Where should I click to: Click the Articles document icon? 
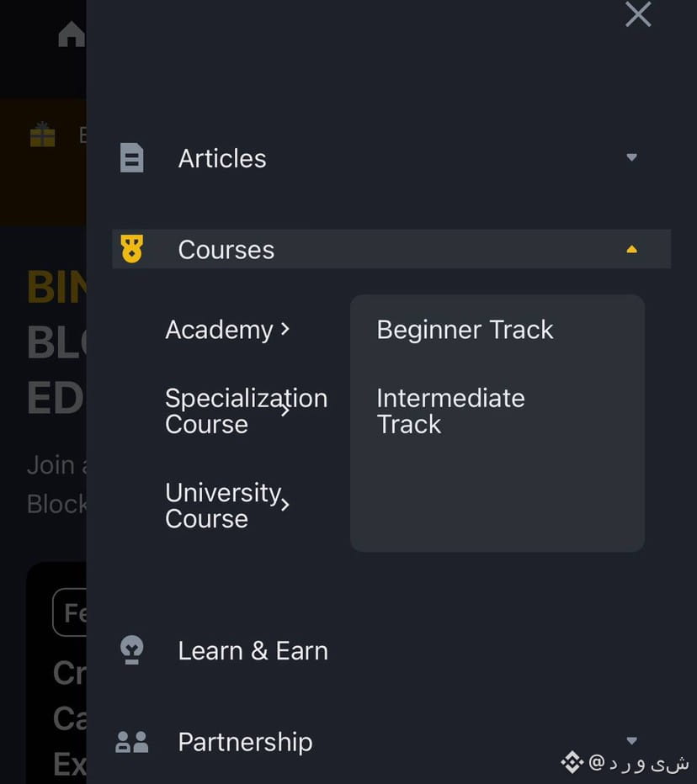point(132,158)
